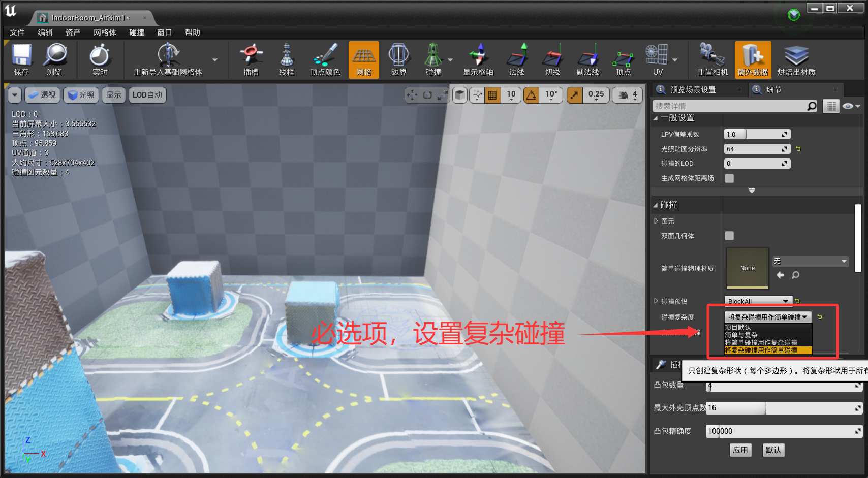Toggle visibility eye options in details panel

coord(851,106)
